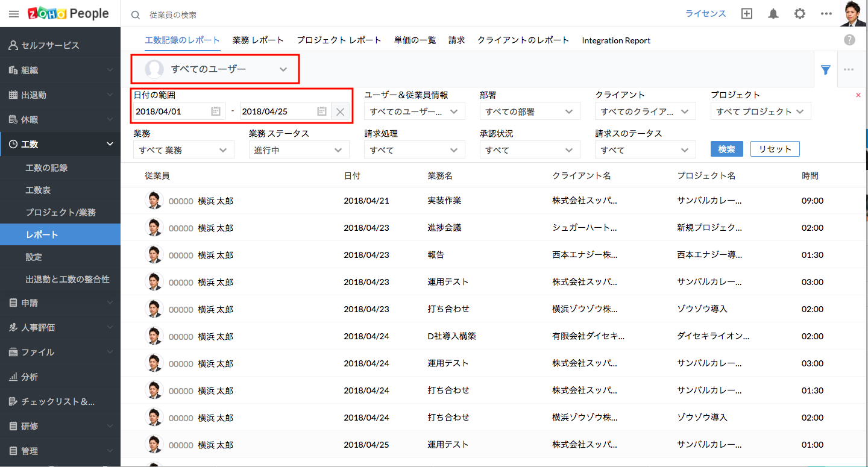Open the すべてのユーザー user dropdown
This screenshot has height=467, width=868.
[216, 69]
